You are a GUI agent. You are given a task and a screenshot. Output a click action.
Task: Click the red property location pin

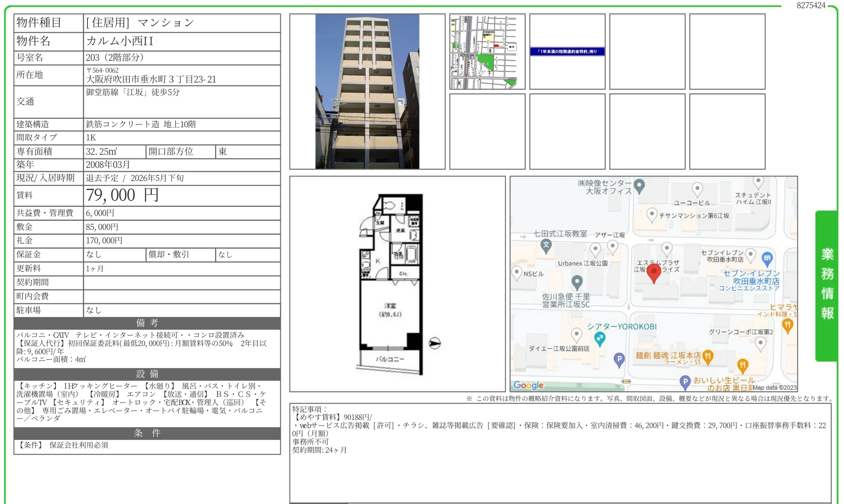point(654,273)
